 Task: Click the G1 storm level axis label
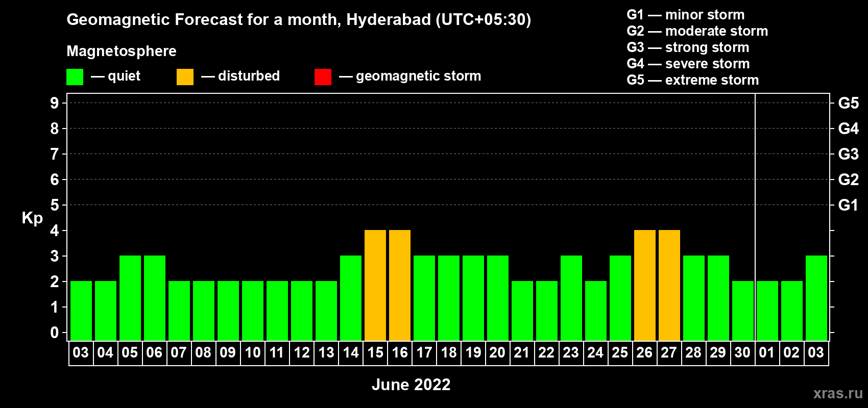(849, 205)
